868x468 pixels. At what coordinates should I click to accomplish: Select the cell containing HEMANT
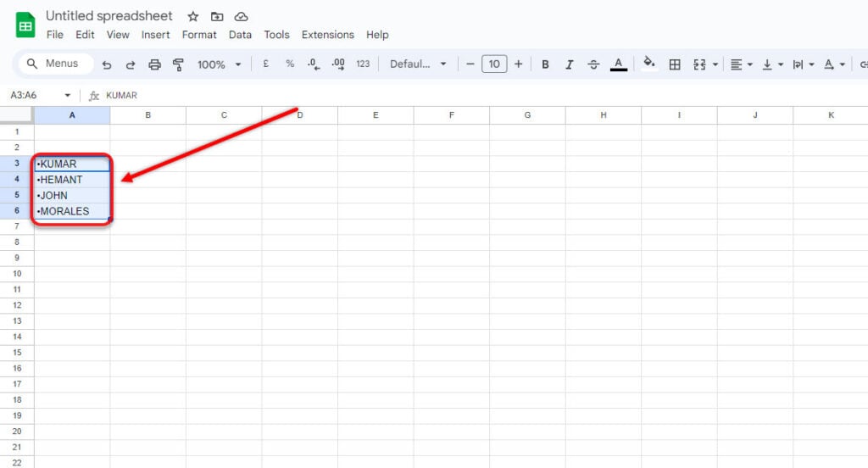pyautogui.click(x=72, y=180)
